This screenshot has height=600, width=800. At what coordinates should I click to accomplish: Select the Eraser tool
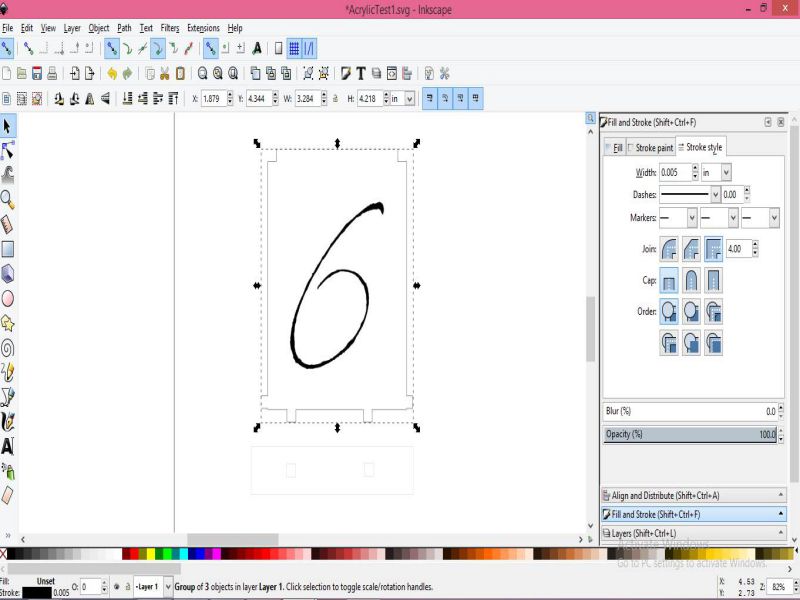7,495
